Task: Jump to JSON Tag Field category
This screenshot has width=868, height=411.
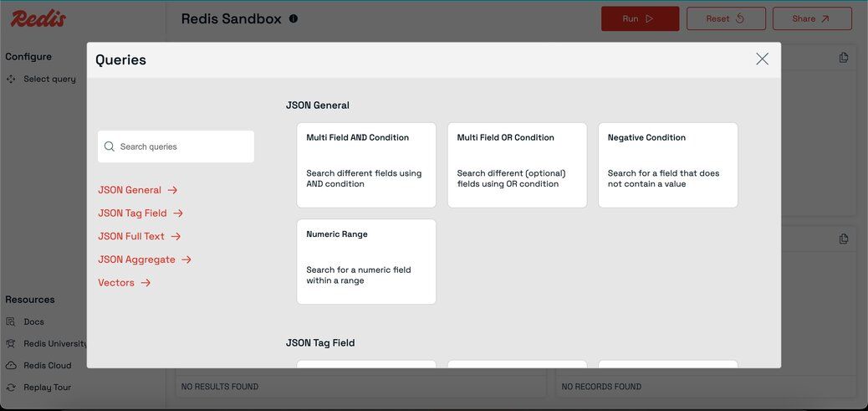Action: coord(140,213)
